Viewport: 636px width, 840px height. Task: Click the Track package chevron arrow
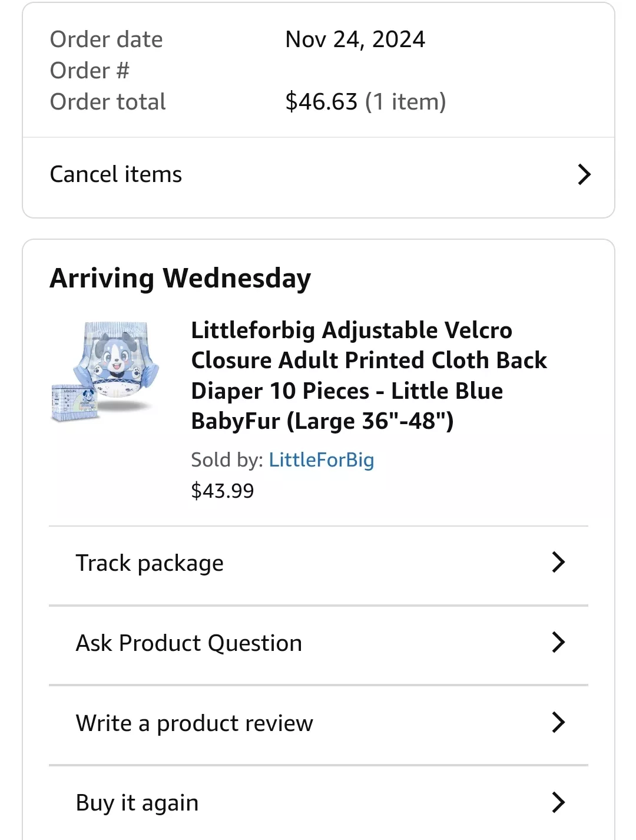point(558,563)
